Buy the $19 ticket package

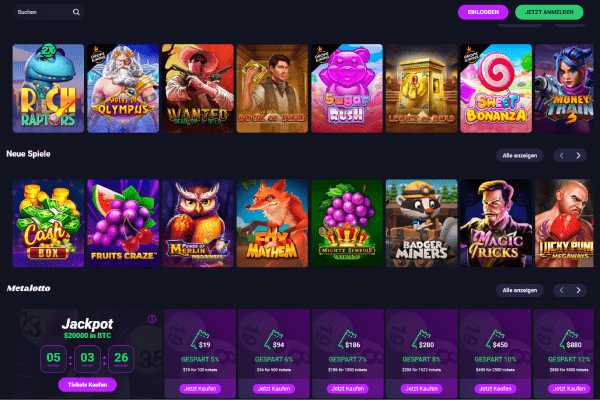pos(200,389)
